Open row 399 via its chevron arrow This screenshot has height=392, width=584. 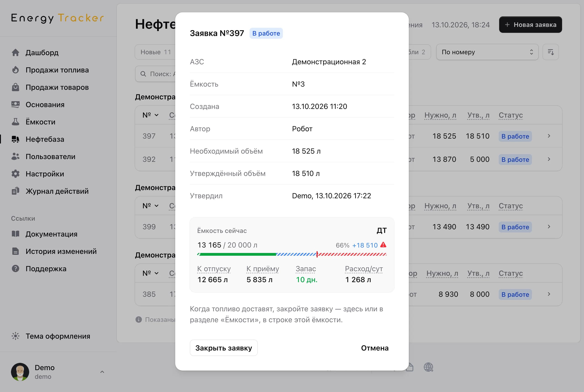549,227
